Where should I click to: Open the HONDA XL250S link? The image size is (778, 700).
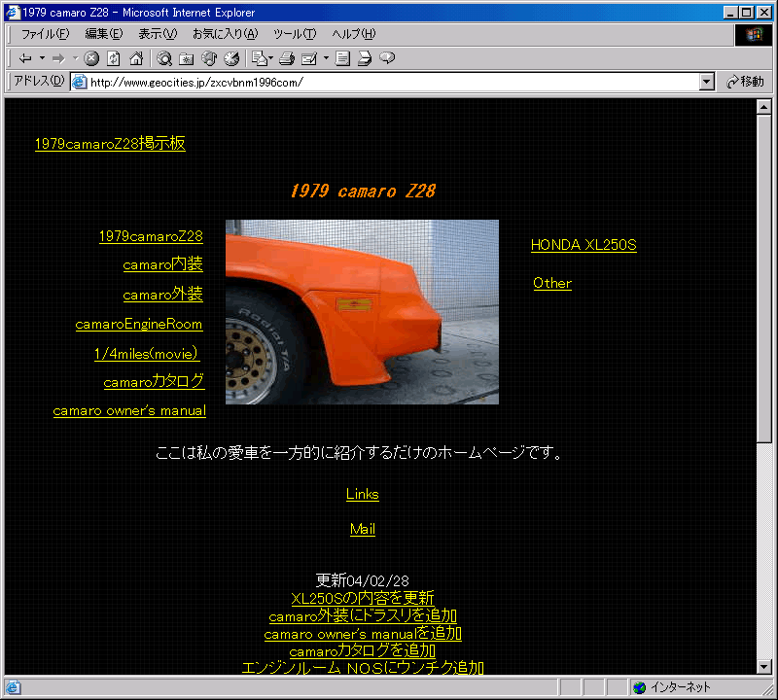(583, 245)
